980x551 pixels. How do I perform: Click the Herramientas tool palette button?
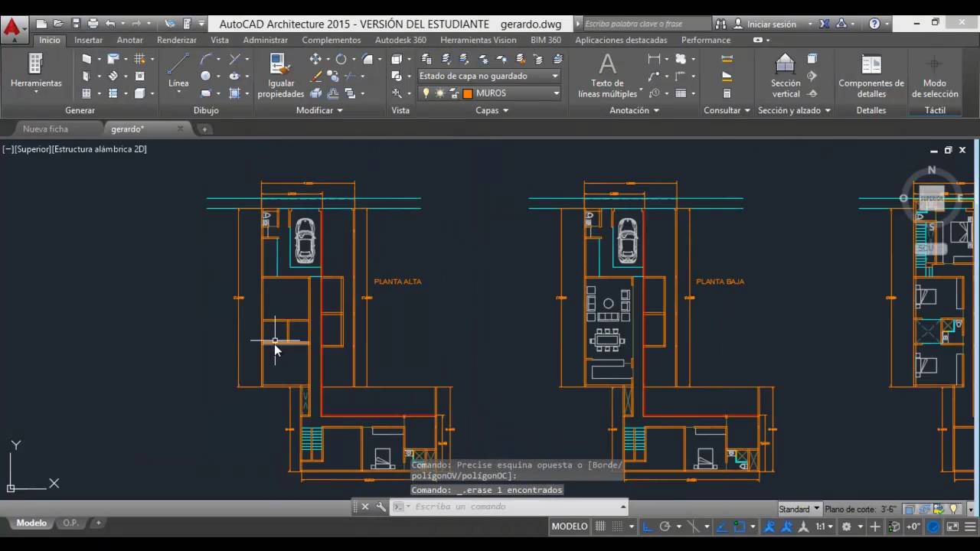click(x=36, y=73)
